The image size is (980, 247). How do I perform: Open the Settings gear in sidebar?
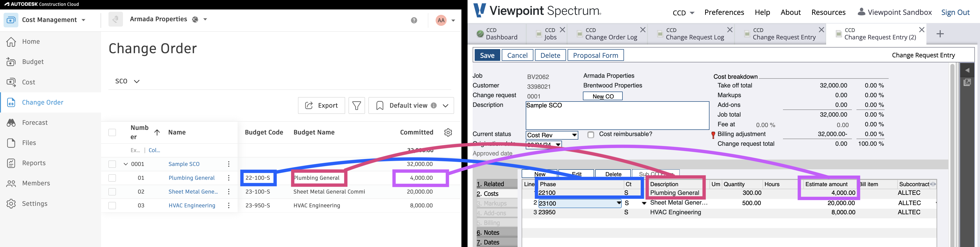coord(11,204)
